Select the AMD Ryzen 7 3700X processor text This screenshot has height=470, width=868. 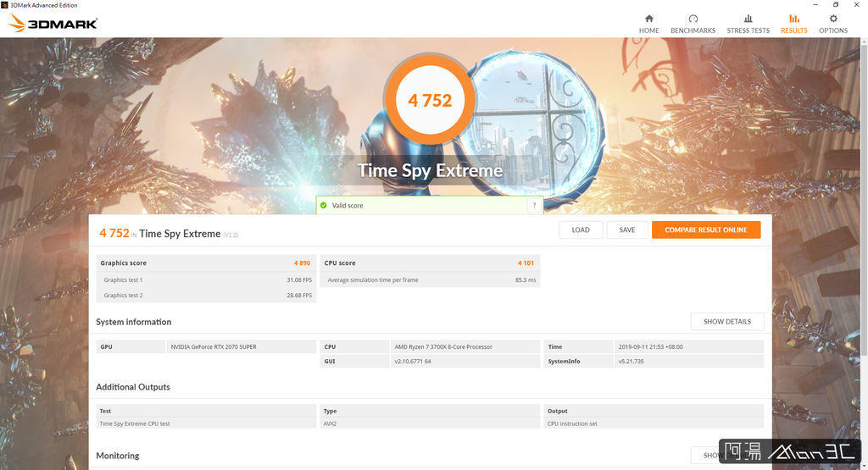click(x=443, y=346)
